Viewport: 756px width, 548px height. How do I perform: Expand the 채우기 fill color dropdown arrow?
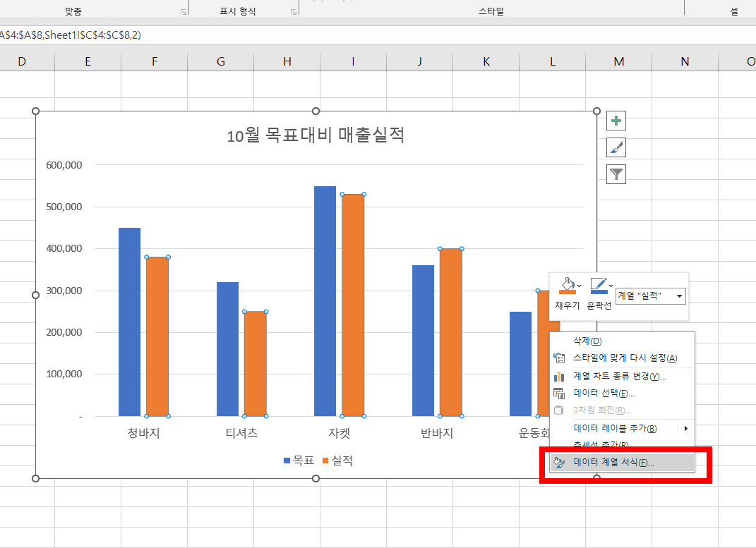[x=579, y=286]
